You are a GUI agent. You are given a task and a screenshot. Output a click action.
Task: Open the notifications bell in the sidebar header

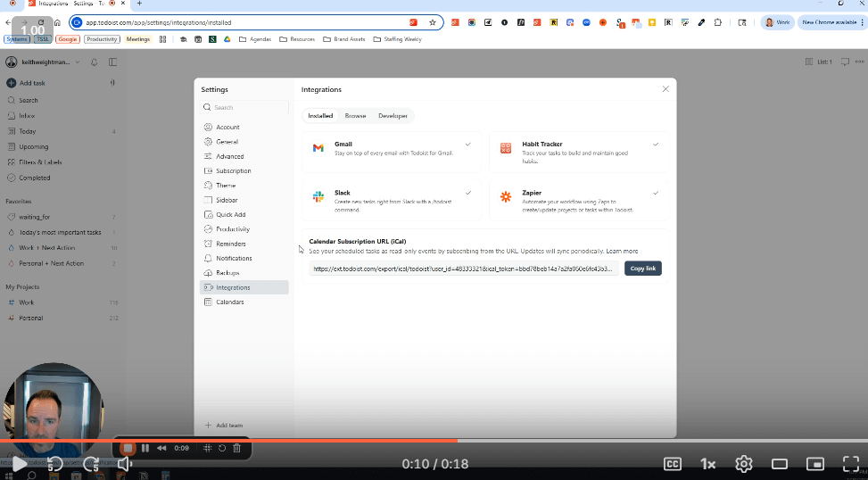[x=94, y=62]
